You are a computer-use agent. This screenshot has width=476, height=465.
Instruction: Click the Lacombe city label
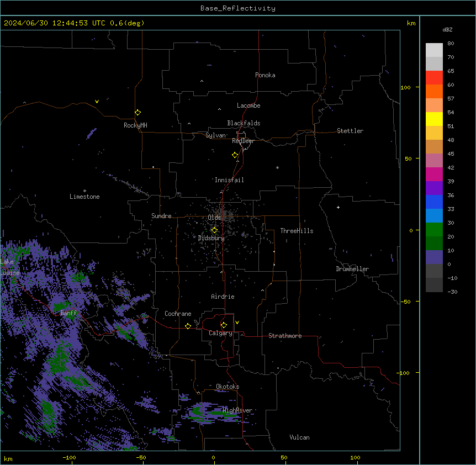(x=248, y=105)
